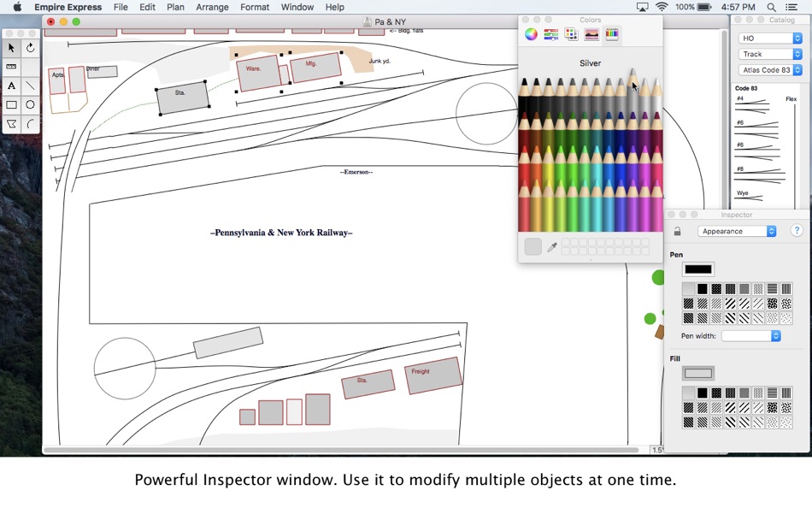Select the arrow selection tool
The width and height of the screenshot is (812, 508).
11,48
